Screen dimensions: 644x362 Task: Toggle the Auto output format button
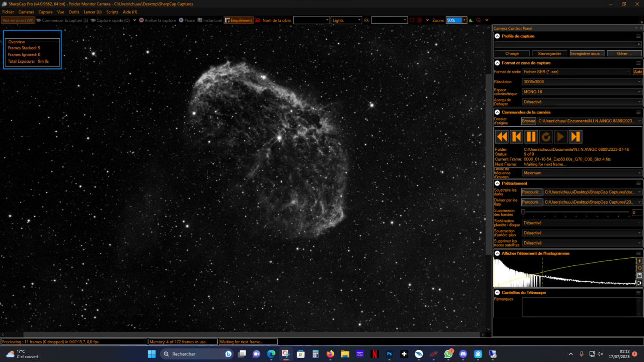tap(638, 72)
